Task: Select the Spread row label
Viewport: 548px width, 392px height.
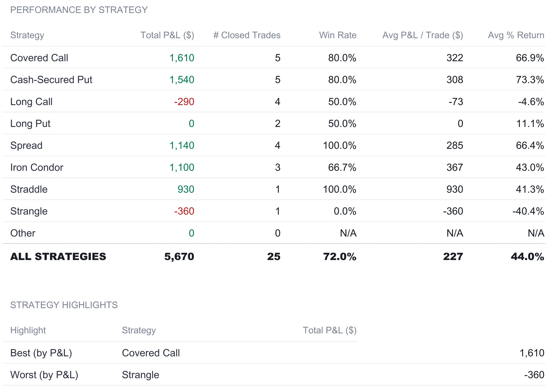Action: click(26, 146)
